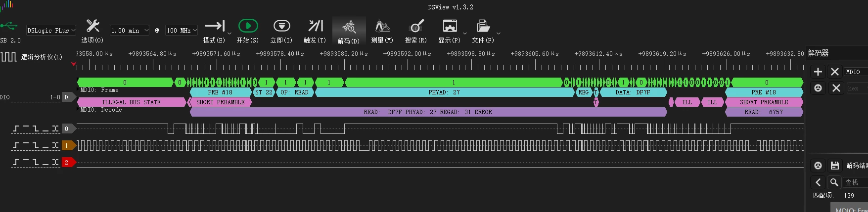
Task: Select falling edge trigger for channel 0
Action: pos(36,129)
